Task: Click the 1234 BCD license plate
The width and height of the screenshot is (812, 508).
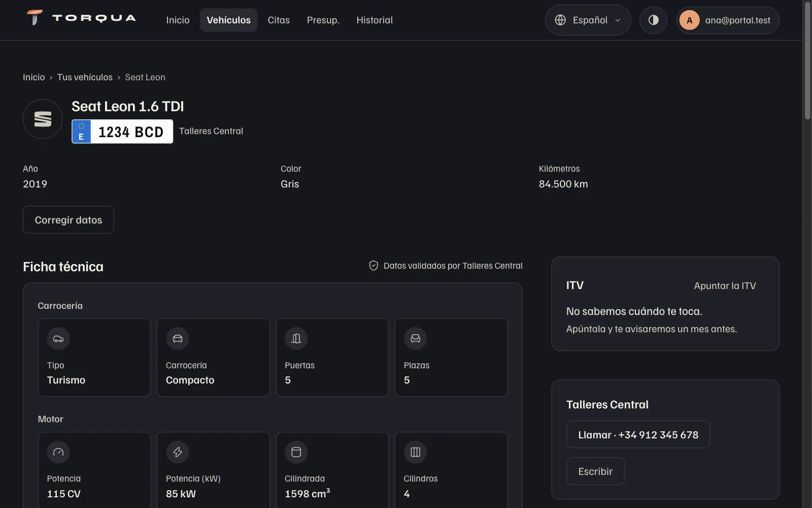Action: pos(122,132)
